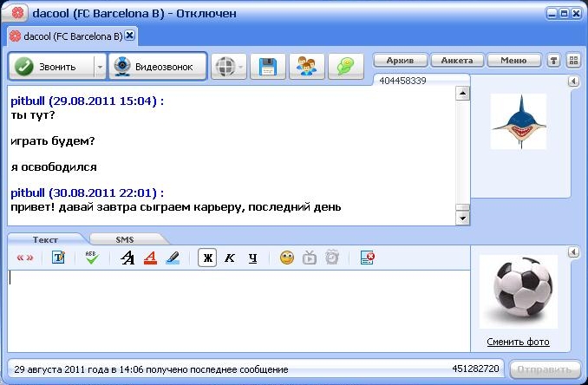Click the chat history scroll up arrow
The image size is (588, 385).
(463, 93)
